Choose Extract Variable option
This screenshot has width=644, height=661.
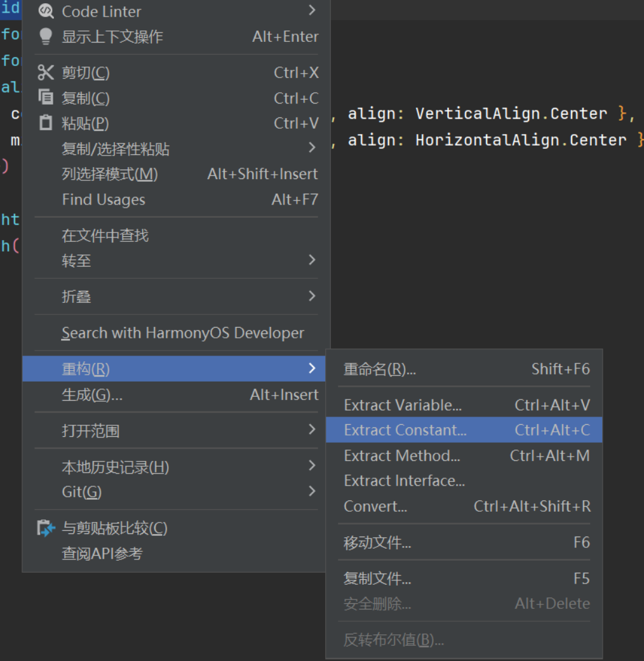pos(403,405)
